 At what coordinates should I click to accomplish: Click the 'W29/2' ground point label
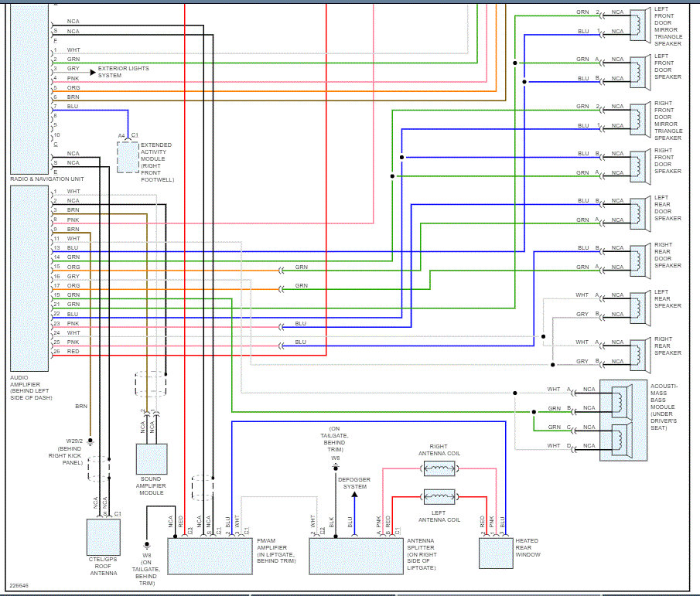[x=74, y=441]
